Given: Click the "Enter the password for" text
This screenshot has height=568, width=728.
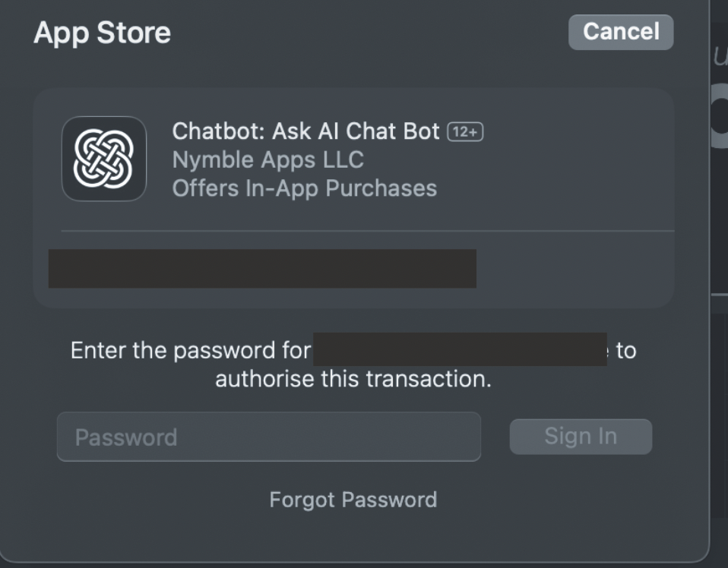Looking at the screenshot, I should [191, 350].
